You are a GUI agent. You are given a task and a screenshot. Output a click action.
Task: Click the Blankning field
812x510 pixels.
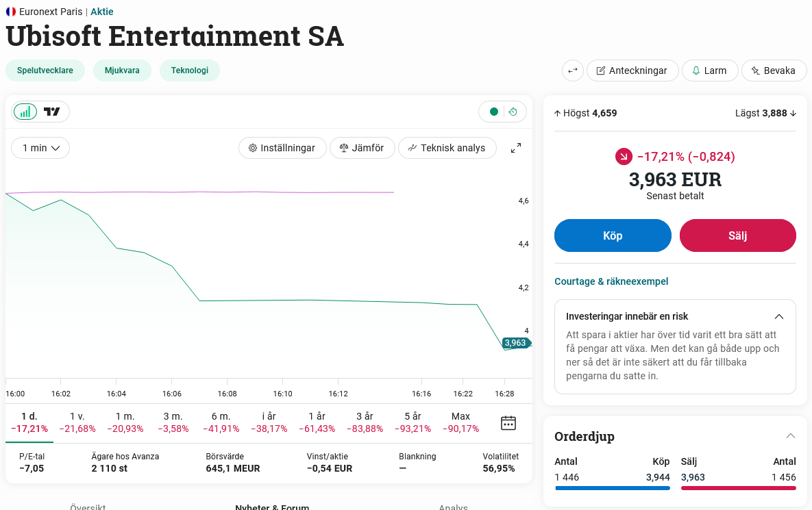417,462
